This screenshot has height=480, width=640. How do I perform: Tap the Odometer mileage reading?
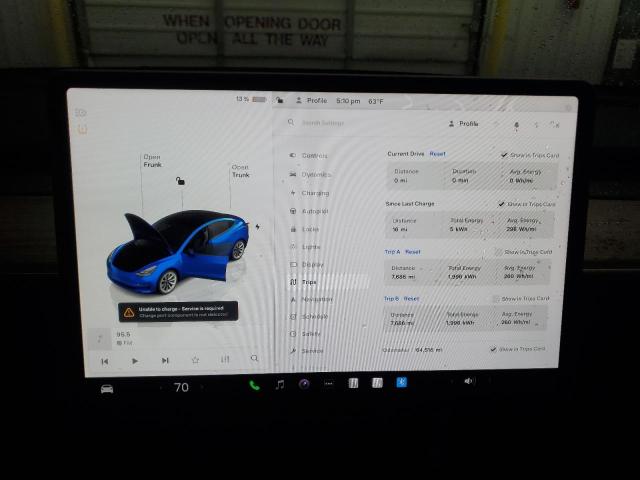click(429, 350)
